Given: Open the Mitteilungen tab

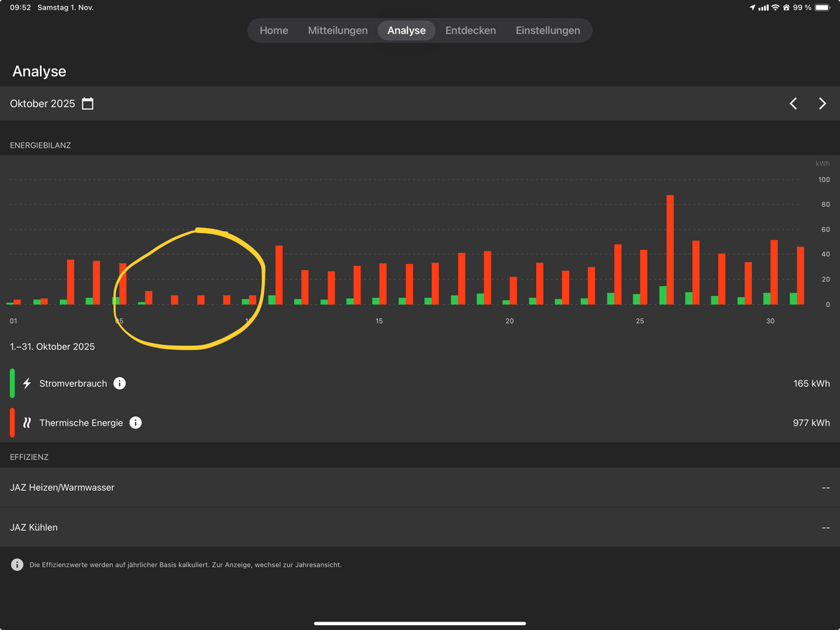Looking at the screenshot, I should pos(337,31).
